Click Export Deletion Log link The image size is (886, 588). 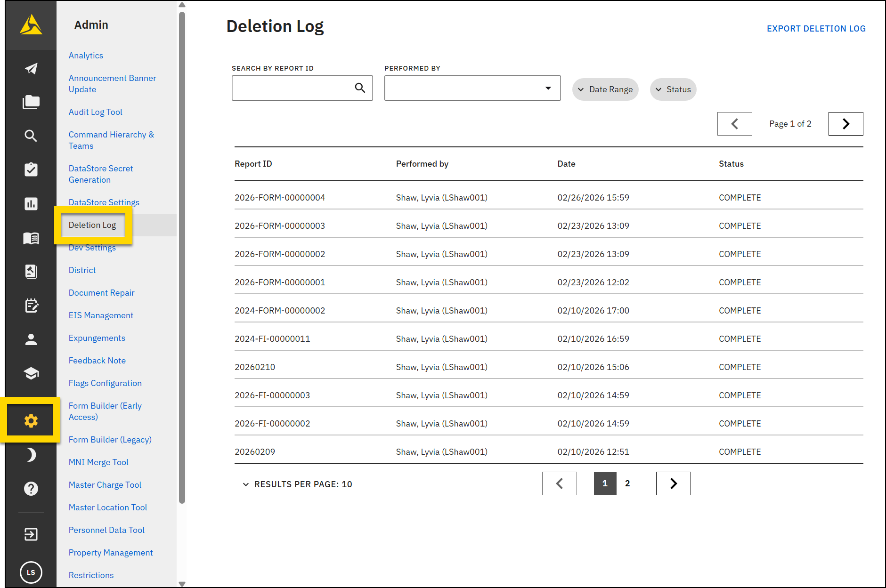[816, 29]
